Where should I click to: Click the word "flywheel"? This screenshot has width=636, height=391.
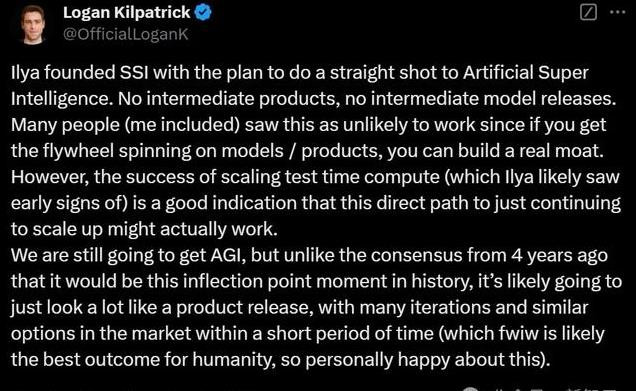(78, 151)
